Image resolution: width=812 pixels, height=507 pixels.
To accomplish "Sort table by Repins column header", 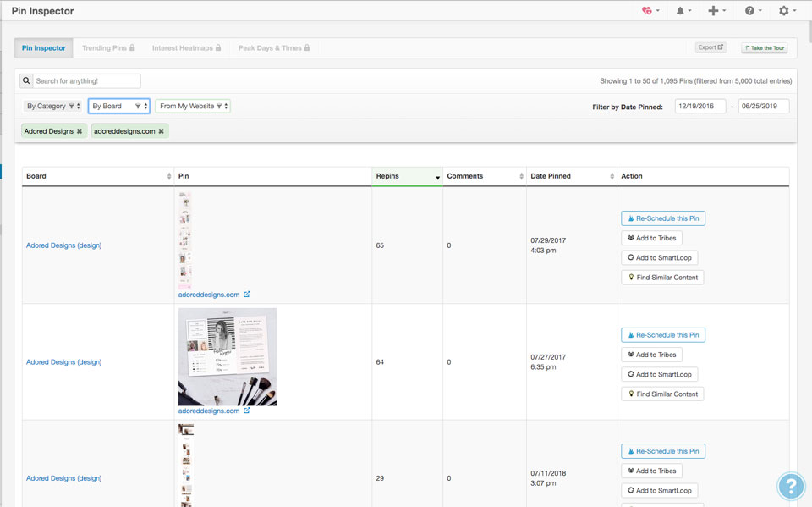I will pos(406,176).
